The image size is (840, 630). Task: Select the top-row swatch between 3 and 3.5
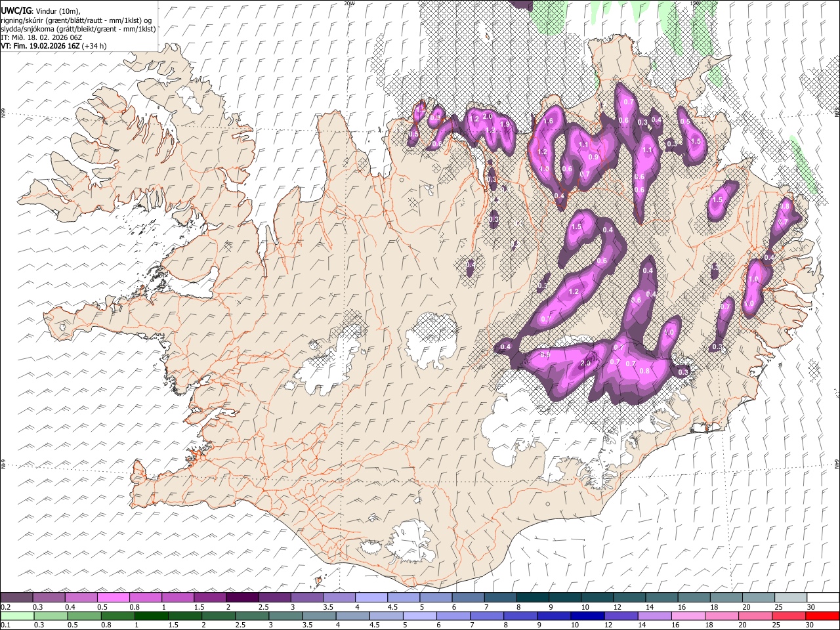(x=306, y=597)
